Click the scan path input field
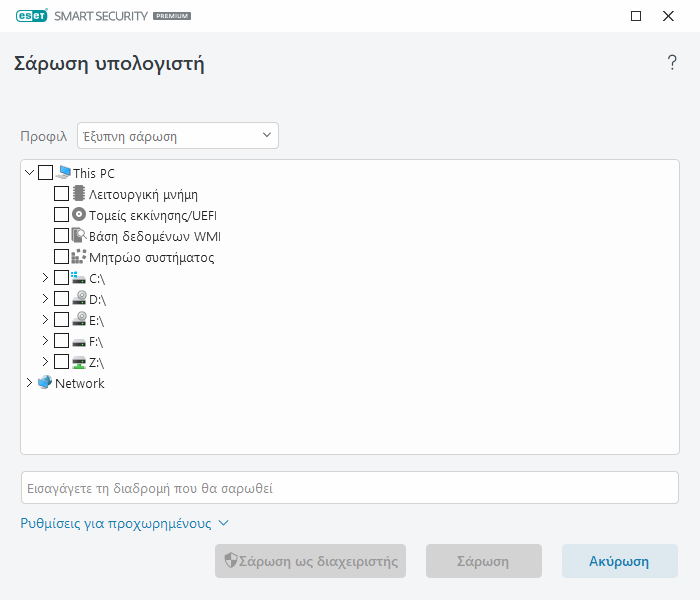Image resolution: width=700 pixels, height=600 pixels. click(349, 489)
